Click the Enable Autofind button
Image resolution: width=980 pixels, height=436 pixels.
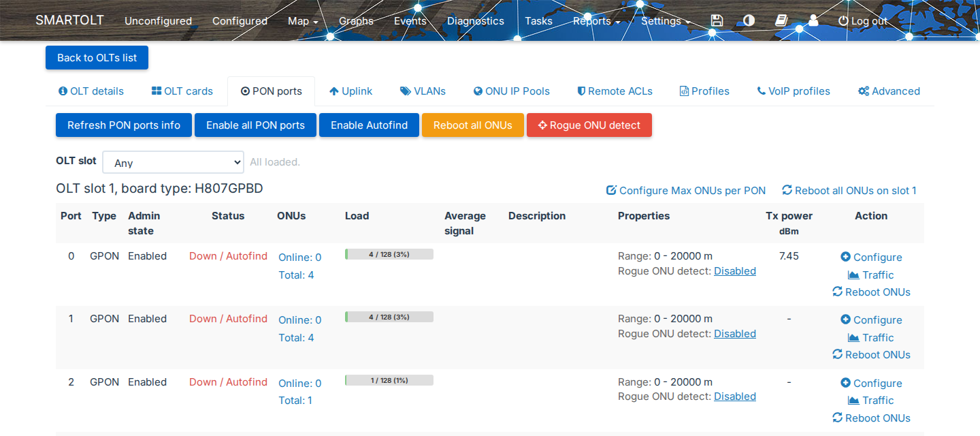click(369, 125)
